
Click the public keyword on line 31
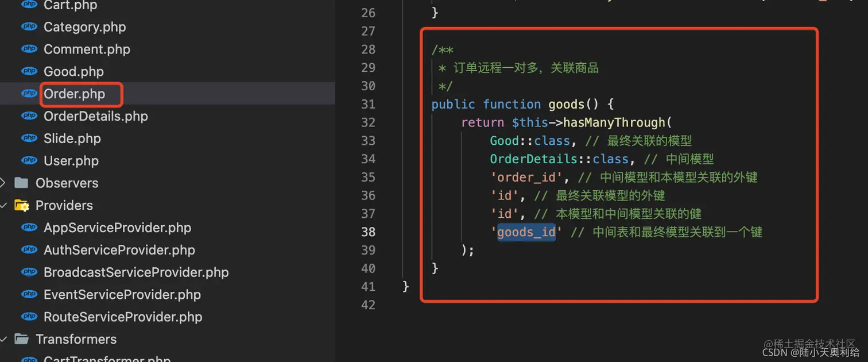pyautogui.click(x=454, y=104)
